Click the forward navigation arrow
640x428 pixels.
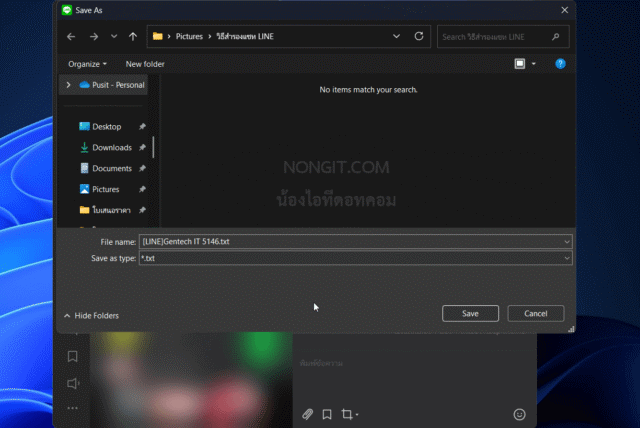(x=94, y=37)
